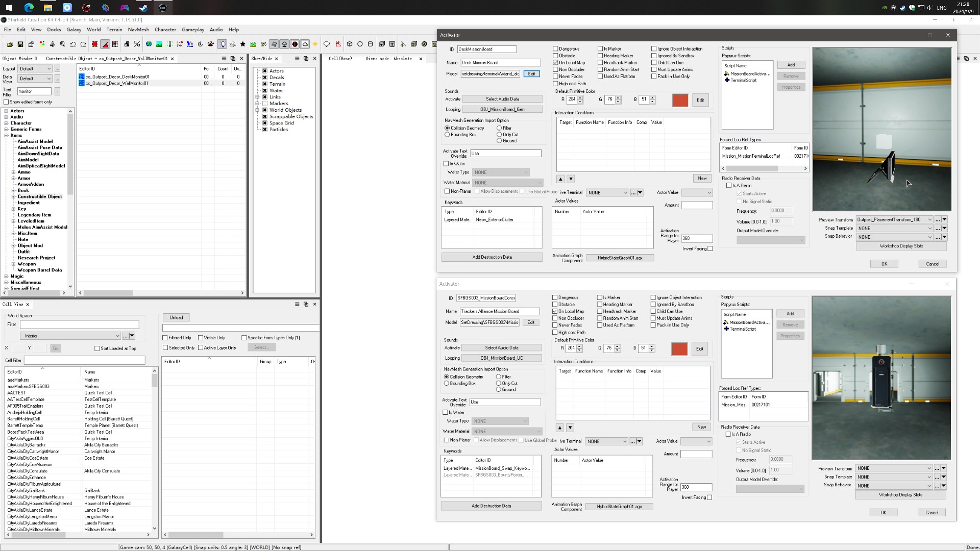Click Add Destruction Data in upper activator
The image size is (980, 551).
pos(492,257)
